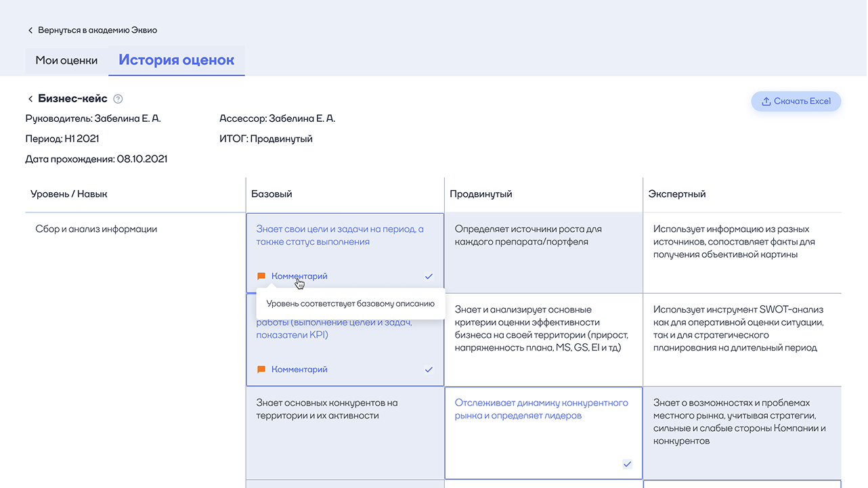This screenshot has width=868, height=488.
Task: Select Отслеживает динамику конкурентного рынка text
Action: (542, 409)
